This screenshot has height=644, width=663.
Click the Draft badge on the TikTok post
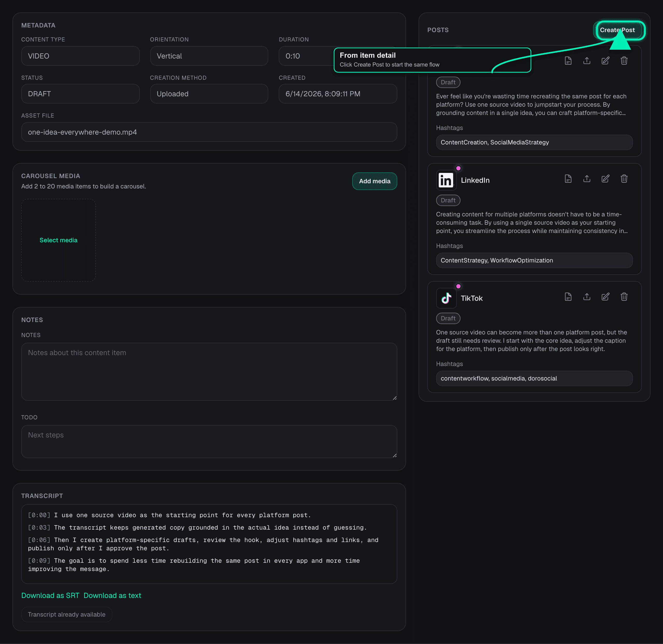448,318
